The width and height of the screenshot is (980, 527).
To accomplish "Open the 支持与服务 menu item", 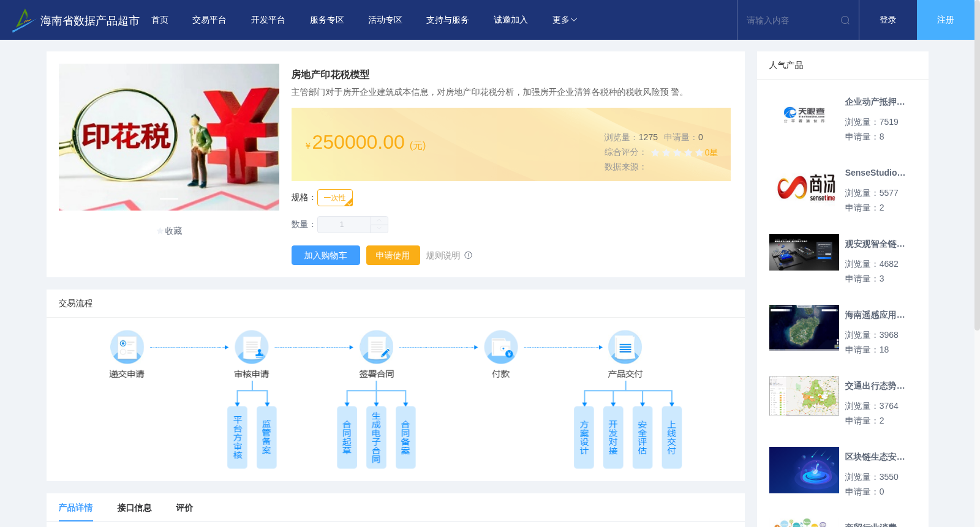I will [447, 20].
